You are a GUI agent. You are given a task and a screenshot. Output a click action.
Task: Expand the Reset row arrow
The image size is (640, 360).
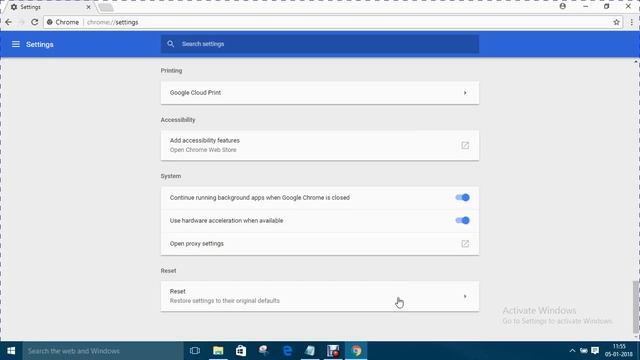(x=465, y=296)
